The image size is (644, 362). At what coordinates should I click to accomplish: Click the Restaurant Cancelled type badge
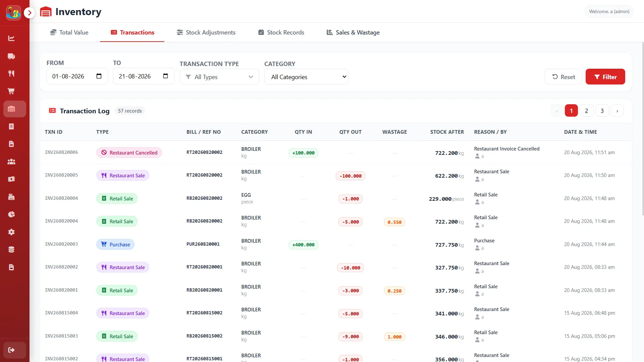(129, 153)
